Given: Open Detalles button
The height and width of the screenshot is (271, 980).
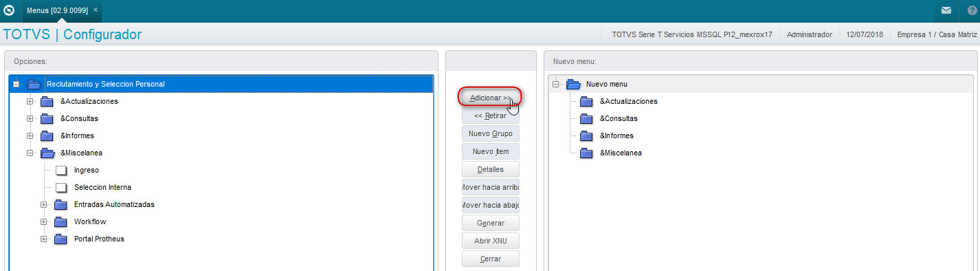Looking at the screenshot, I should click(x=491, y=169).
